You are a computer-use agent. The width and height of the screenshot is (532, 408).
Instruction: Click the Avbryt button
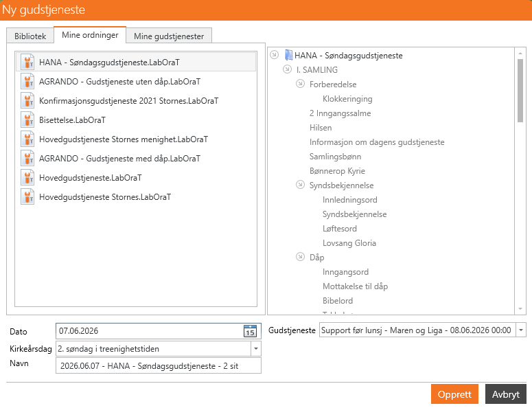pyautogui.click(x=505, y=394)
